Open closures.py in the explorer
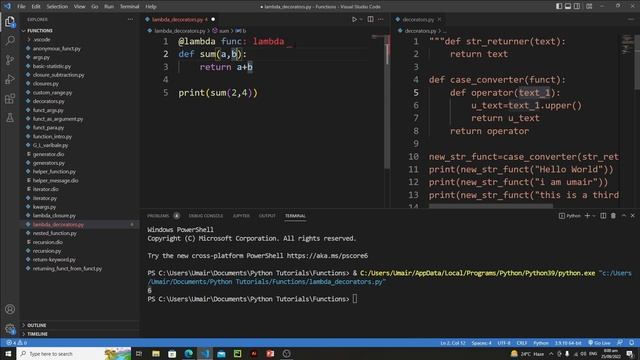 (x=46, y=84)
